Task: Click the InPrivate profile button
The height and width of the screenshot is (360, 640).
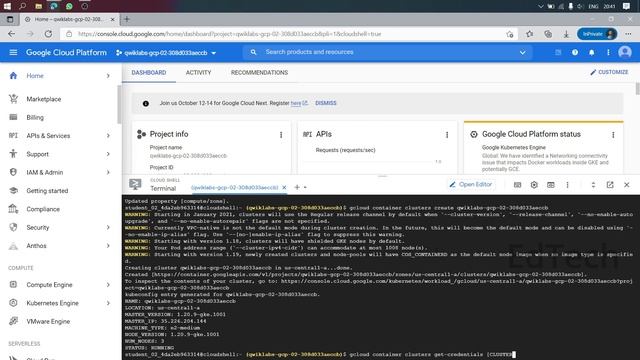Action: click(x=597, y=34)
